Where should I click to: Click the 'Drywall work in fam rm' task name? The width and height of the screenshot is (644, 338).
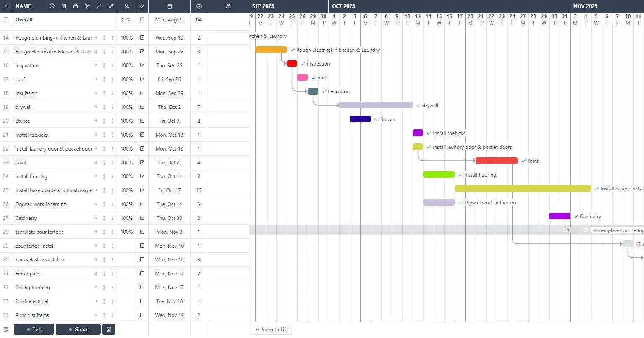pyautogui.click(x=41, y=204)
